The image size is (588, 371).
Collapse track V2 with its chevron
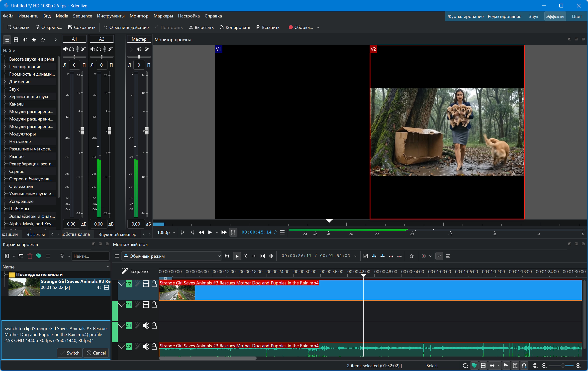pyautogui.click(x=121, y=284)
